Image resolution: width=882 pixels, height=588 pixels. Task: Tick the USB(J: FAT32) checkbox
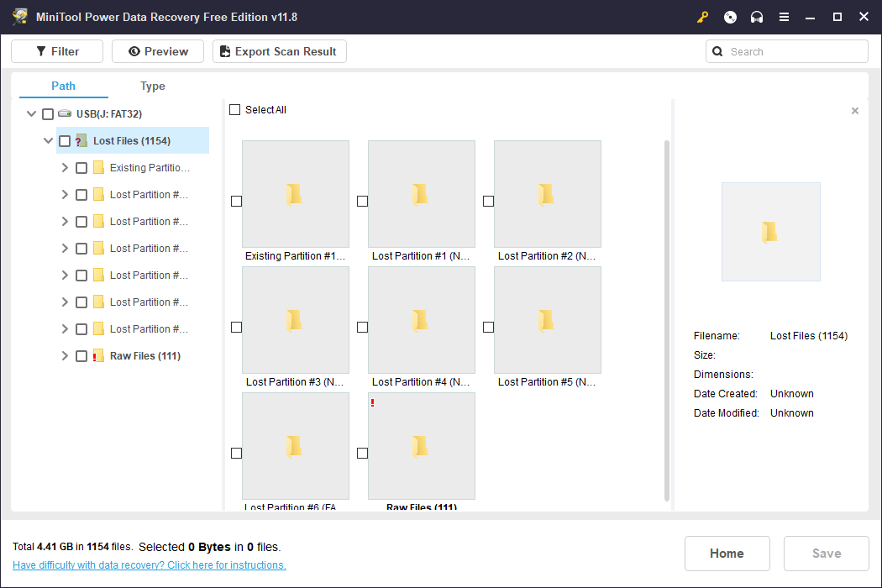point(48,114)
